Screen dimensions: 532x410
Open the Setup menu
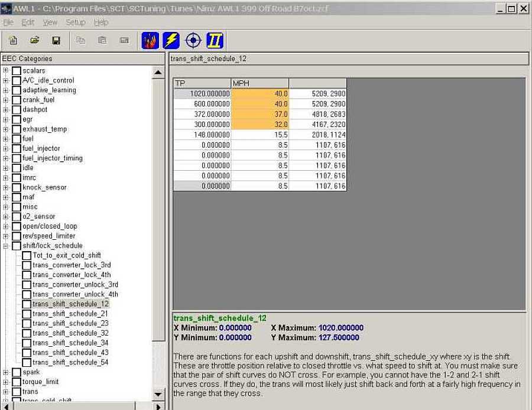pos(75,22)
